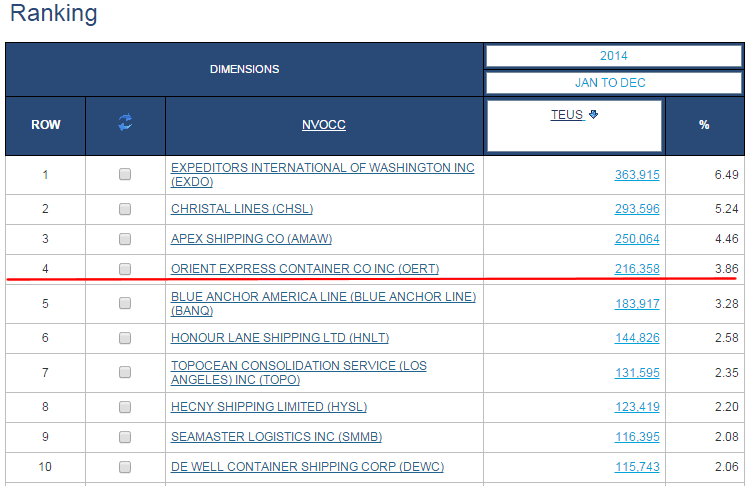The height and width of the screenshot is (486, 746).
Task: Click TEUS value 115,743
Action: (x=637, y=467)
